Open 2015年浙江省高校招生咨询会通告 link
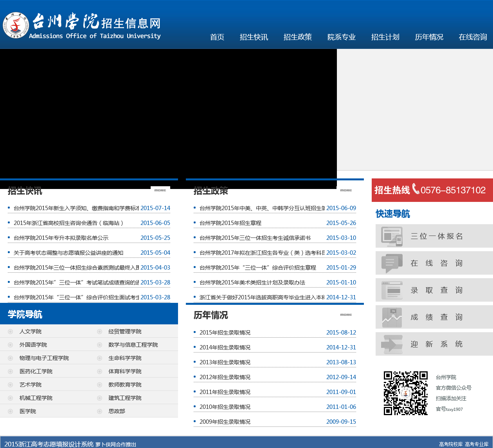Screen dimensions: 493x448 coord(68,223)
